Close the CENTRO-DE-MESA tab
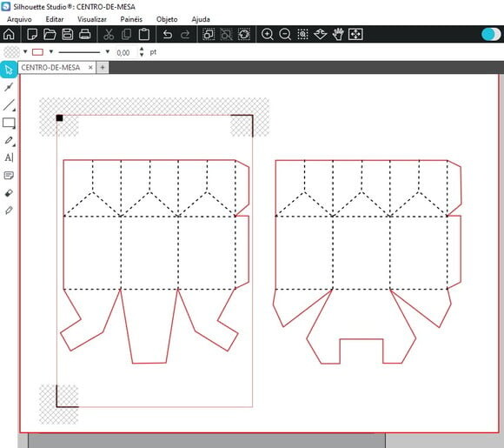 (x=90, y=68)
